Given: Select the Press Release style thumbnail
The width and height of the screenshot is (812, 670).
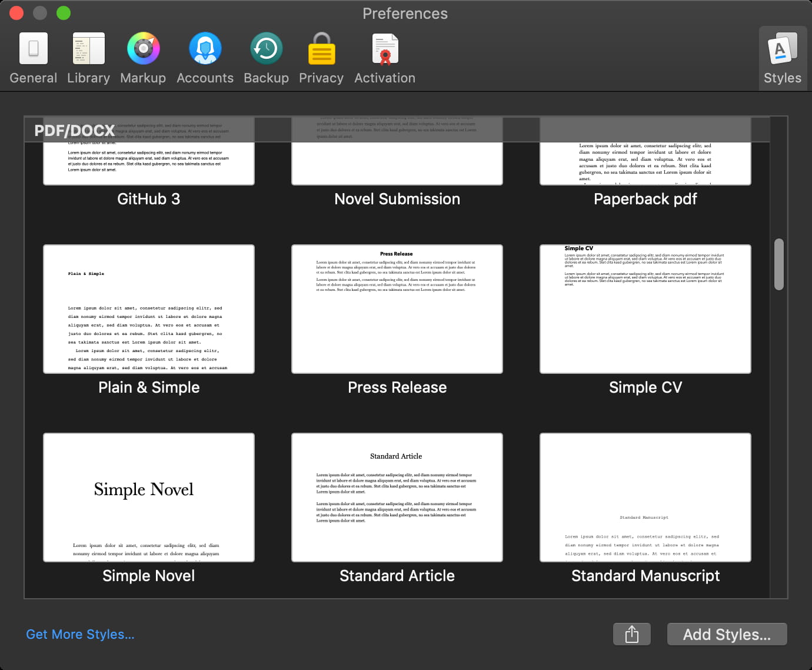Looking at the screenshot, I should tap(397, 309).
